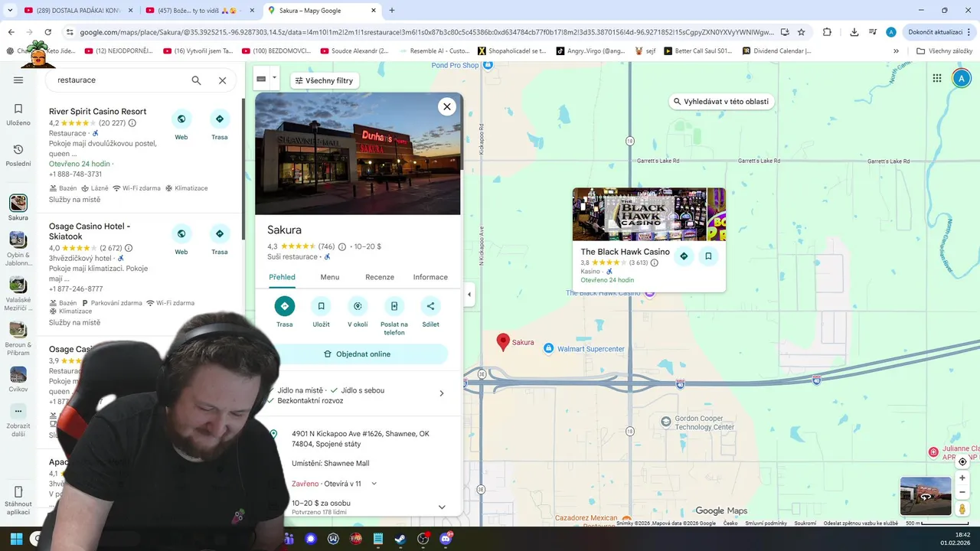Click Poslat na telefon icon

coord(394,306)
